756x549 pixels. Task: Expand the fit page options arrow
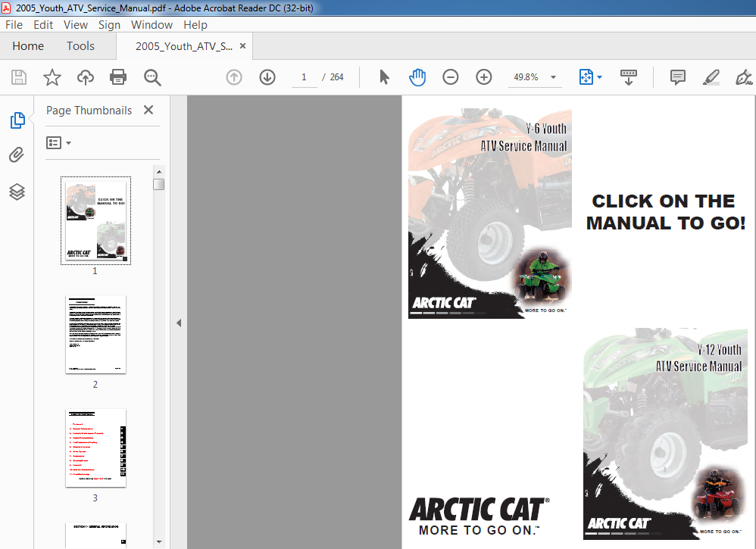(600, 77)
